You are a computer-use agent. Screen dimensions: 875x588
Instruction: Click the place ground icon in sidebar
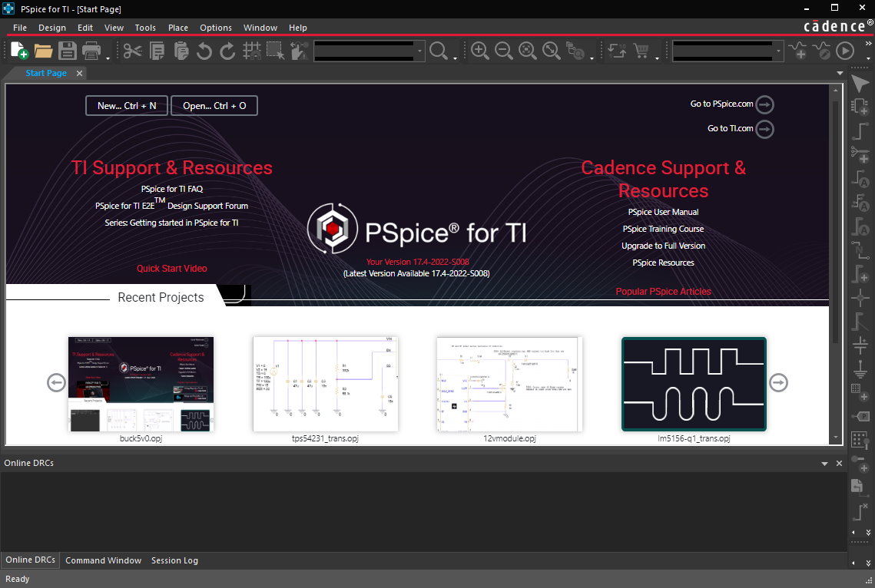tap(860, 368)
